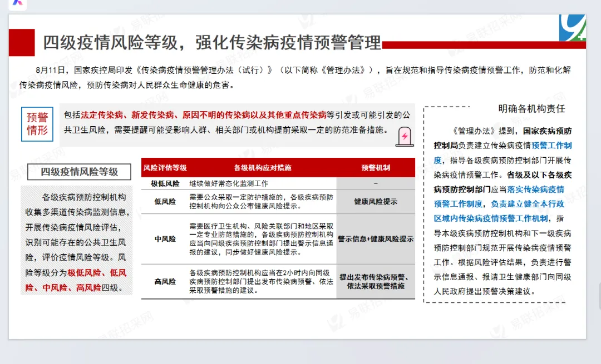Click the cell 继续做好常态化监测工作
The image size is (601, 364).
[x=229, y=183]
